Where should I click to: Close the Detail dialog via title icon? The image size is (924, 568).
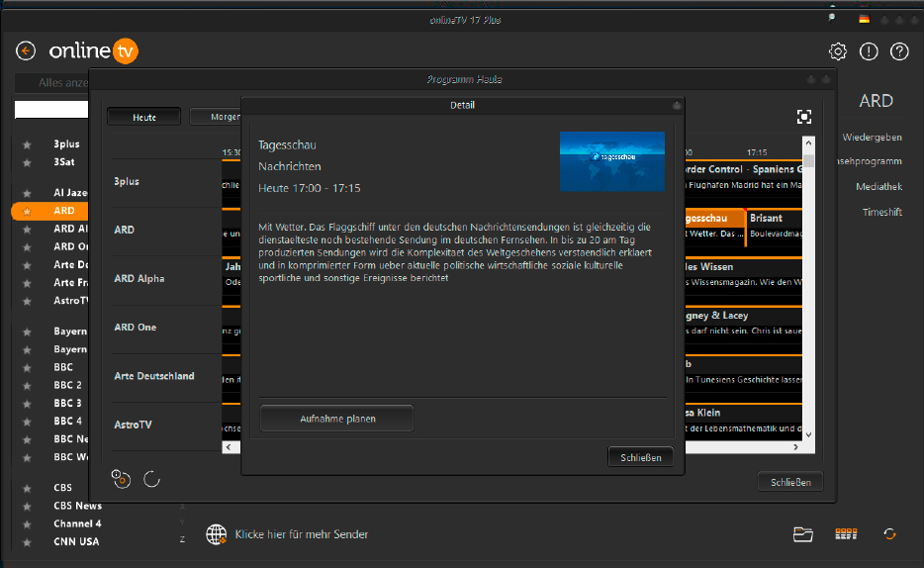point(677,105)
